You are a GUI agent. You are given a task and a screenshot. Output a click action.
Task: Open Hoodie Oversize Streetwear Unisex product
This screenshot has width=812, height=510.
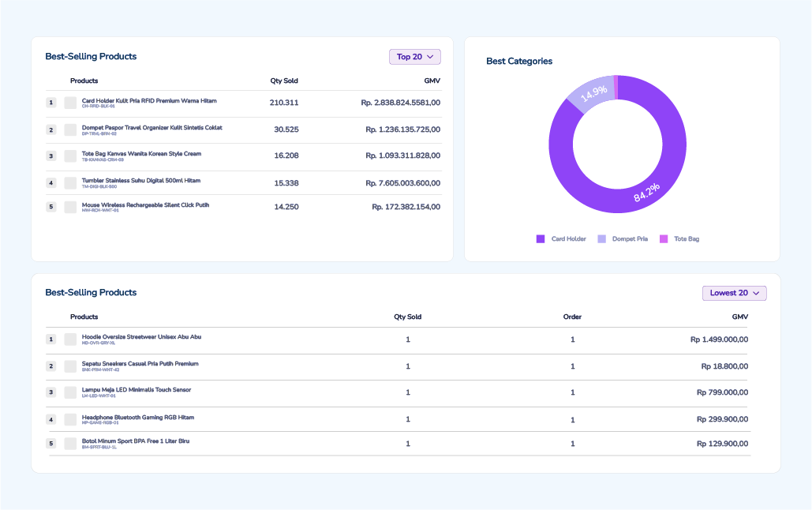141,337
